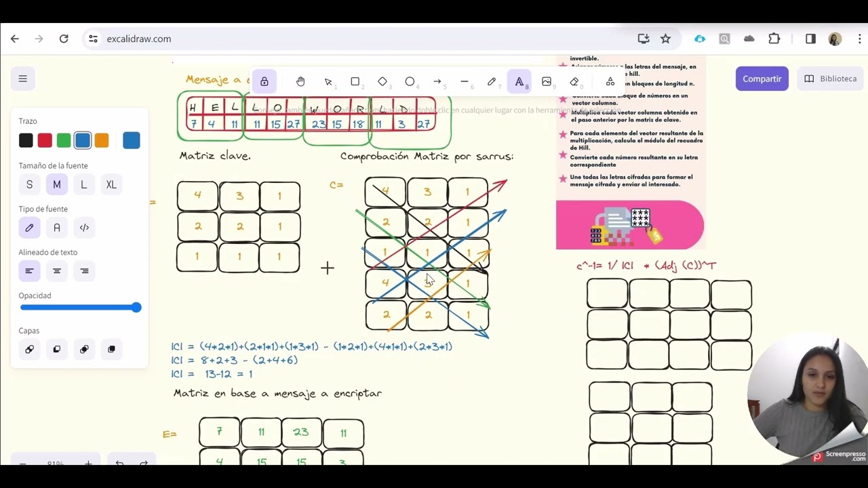Open the browser profile avatar
Viewport: 868px width, 488px height.
click(835, 39)
